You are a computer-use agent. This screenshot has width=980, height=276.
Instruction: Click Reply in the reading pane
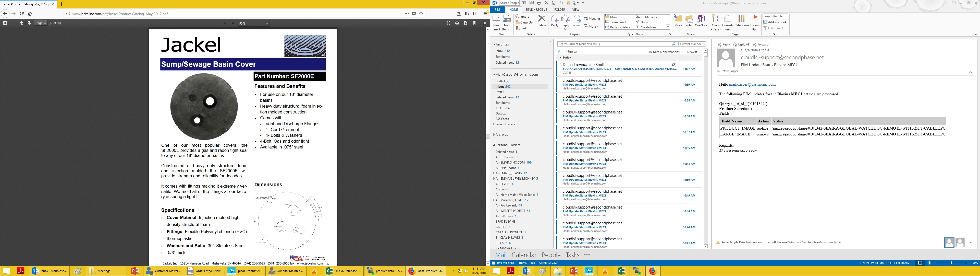(x=724, y=45)
